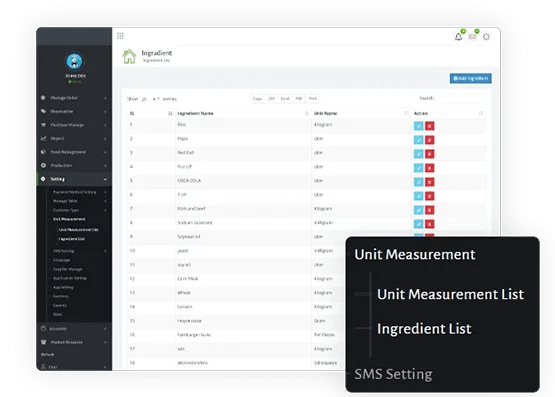Viewport: 555px width, 397px height.
Task: Delete the Red Bull ingredient row
Action: [x=430, y=154]
